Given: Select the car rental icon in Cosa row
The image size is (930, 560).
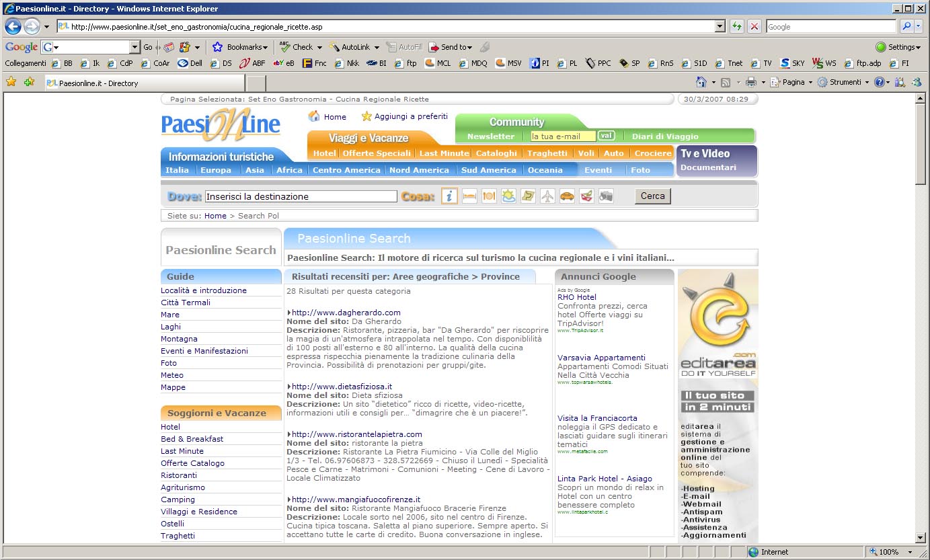Looking at the screenshot, I should coord(568,196).
